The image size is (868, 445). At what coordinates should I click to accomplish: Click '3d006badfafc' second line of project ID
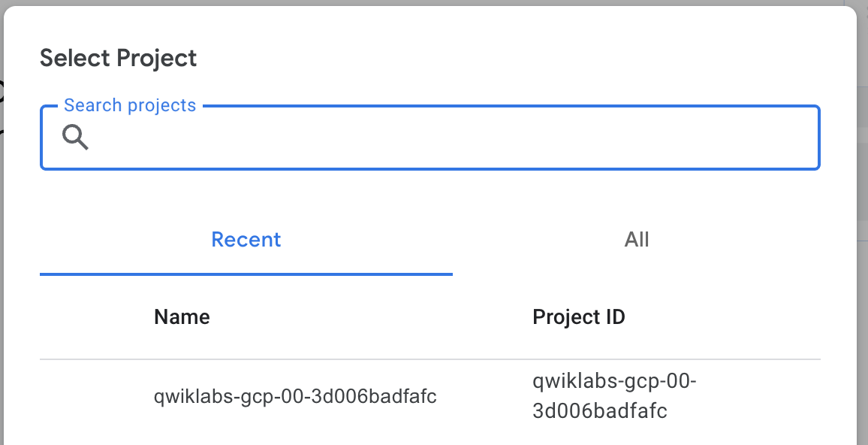click(x=600, y=411)
